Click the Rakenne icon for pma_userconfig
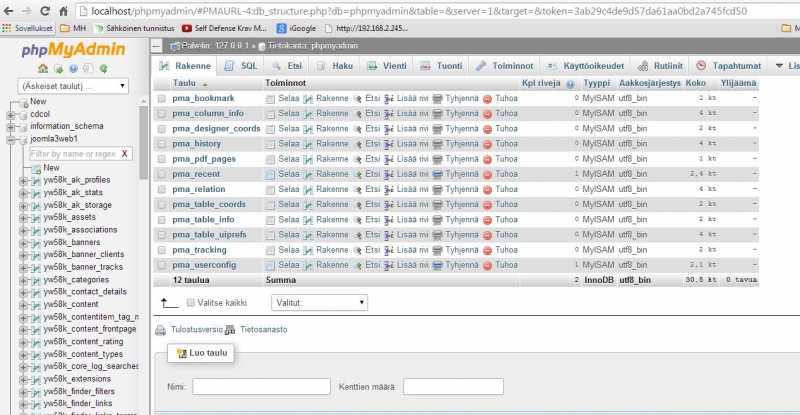Viewport: 800px width, 415px height. (x=309, y=265)
